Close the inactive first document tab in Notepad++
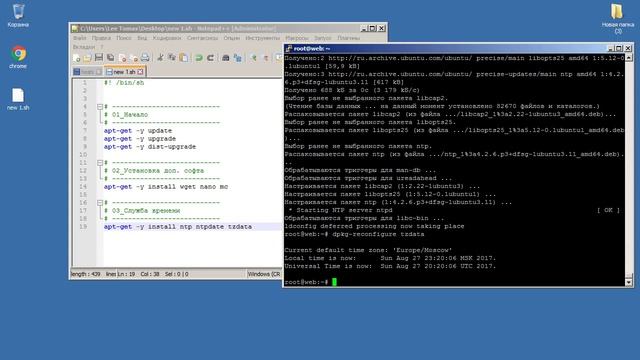 pyautogui.click(x=98, y=72)
